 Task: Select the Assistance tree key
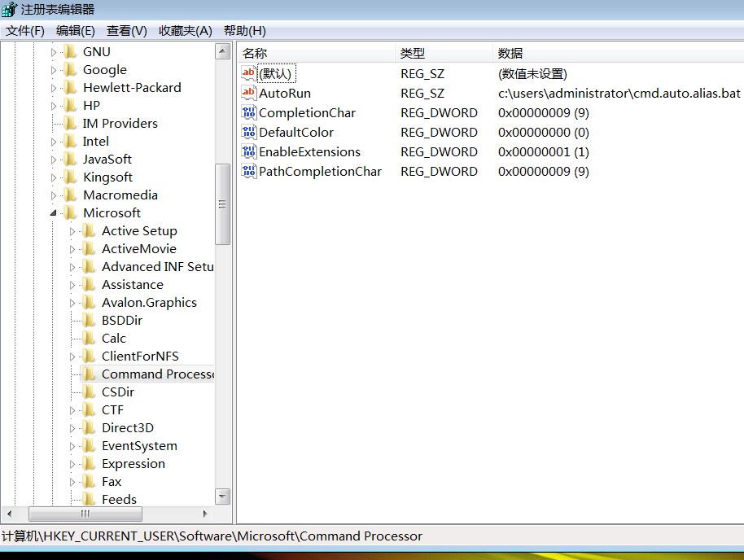[x=133, y=285]
